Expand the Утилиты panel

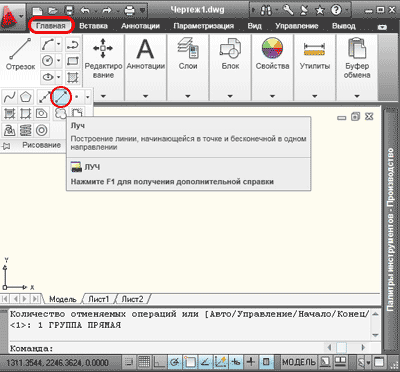tap(315, 97)
